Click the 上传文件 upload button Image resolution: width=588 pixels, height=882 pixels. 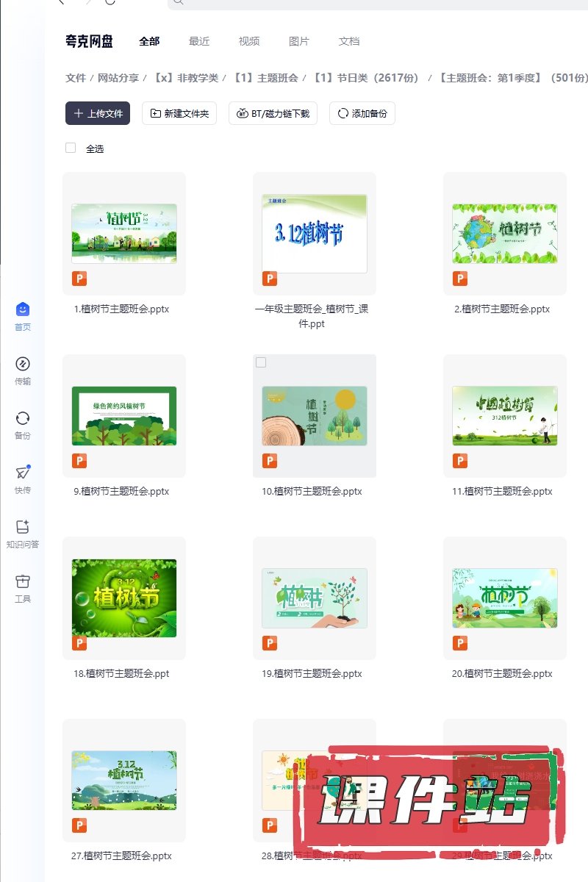click(98, 113)
